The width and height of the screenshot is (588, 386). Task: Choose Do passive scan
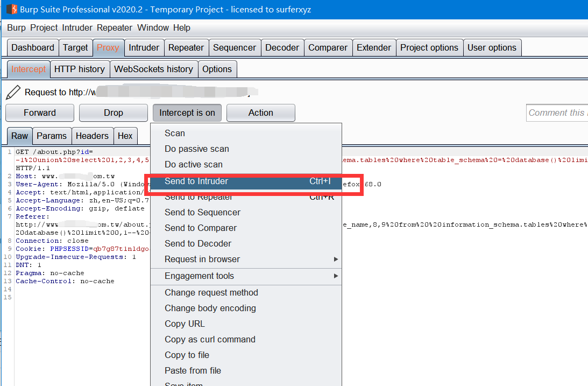pos(246,149)
